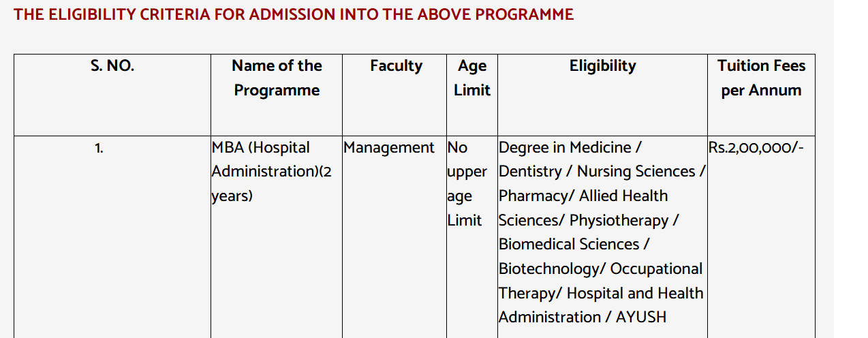Click the Degree in Medicine text
The height and width of the screenshot is (338, 868).
click(x=570, y=148)
